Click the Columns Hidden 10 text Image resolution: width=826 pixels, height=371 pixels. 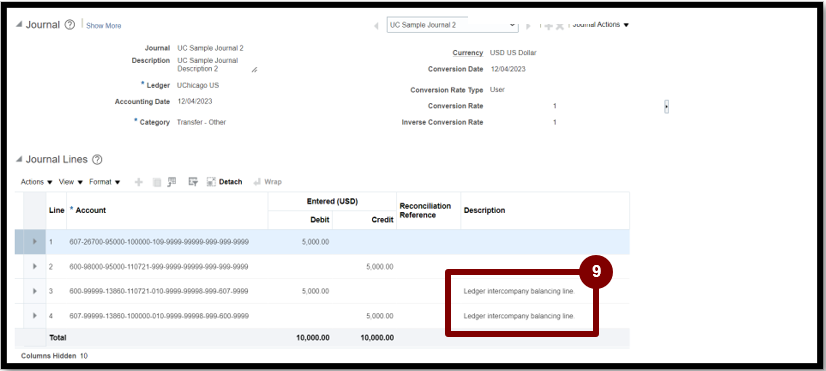[x=54, y=356]
